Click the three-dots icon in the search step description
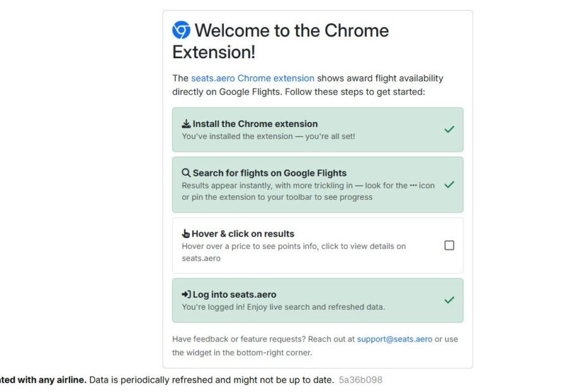This screenshot has height=392, width=588. [x=413, y=185]
